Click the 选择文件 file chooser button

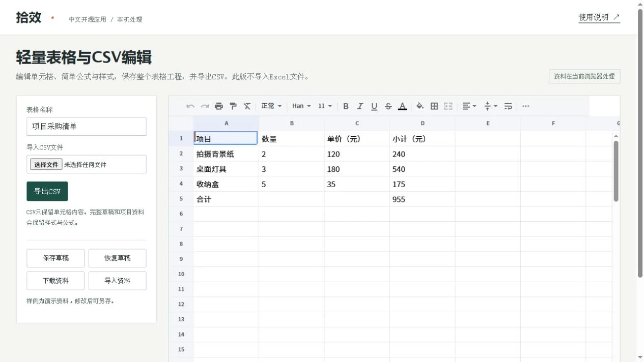tap(46, 165)
